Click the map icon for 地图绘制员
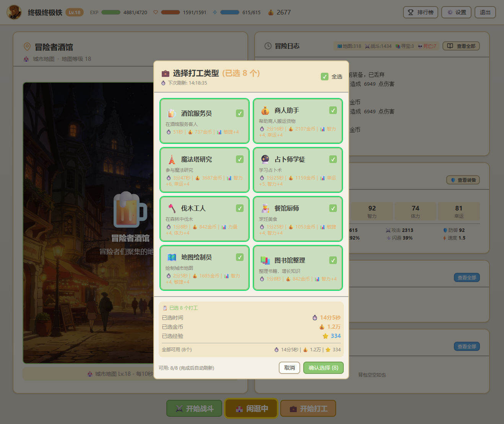The width and height of the screenshot is (504, 424). click(172, 257)
